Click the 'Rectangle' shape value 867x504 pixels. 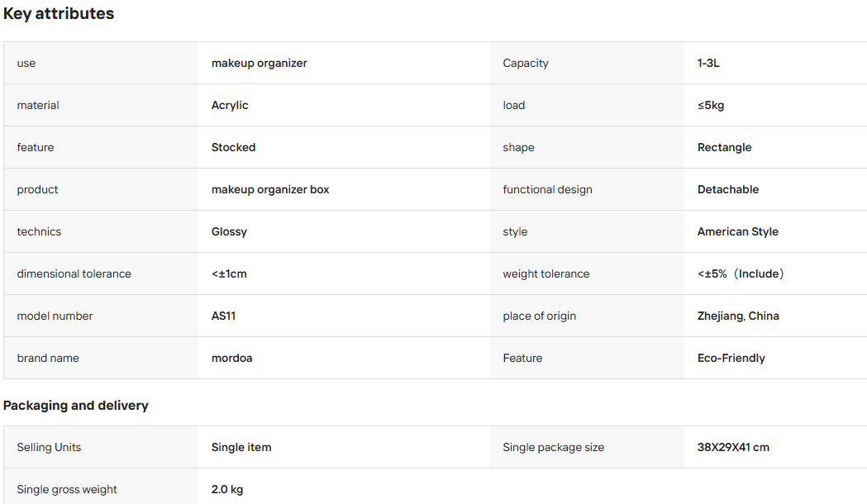click(x=724, y=147)
